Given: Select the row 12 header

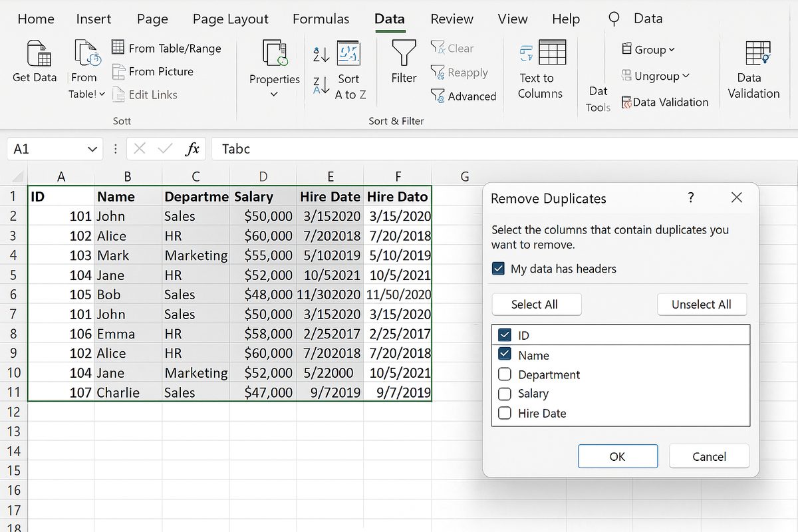Looking at the screenshot, I should pyautogui.click(x=13, y=412).
